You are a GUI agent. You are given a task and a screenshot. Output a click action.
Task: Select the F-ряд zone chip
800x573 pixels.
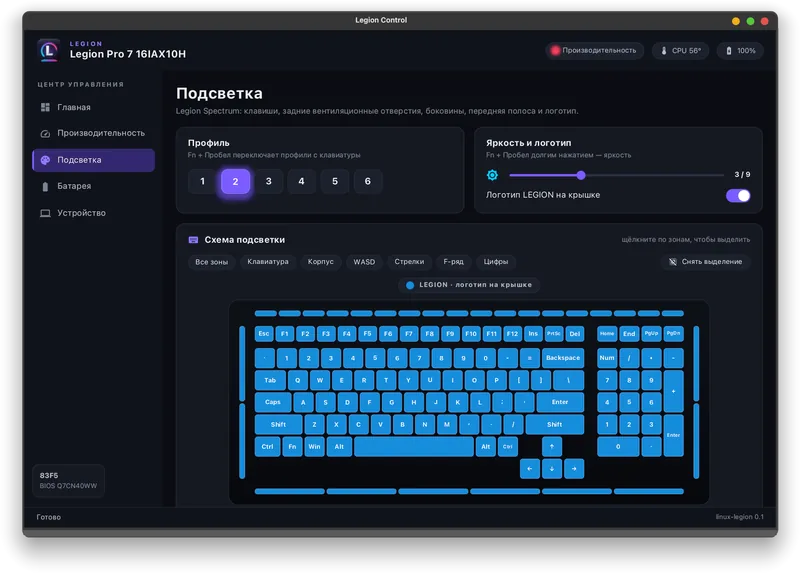pos(454,262)
